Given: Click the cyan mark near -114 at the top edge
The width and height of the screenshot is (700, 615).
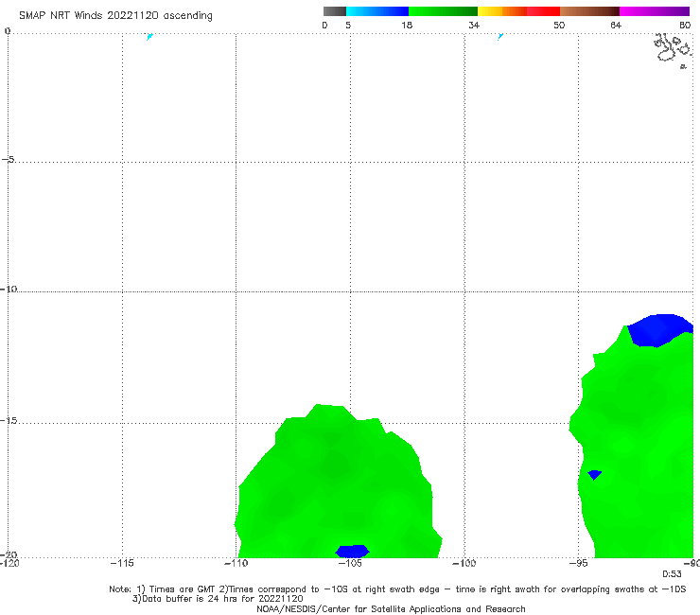Looking at the screenshot, I should coord(149,37).
